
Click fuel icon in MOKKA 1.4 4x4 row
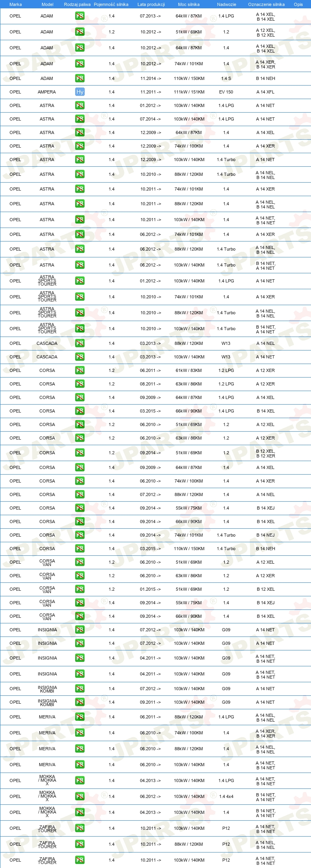pos(80,796)
